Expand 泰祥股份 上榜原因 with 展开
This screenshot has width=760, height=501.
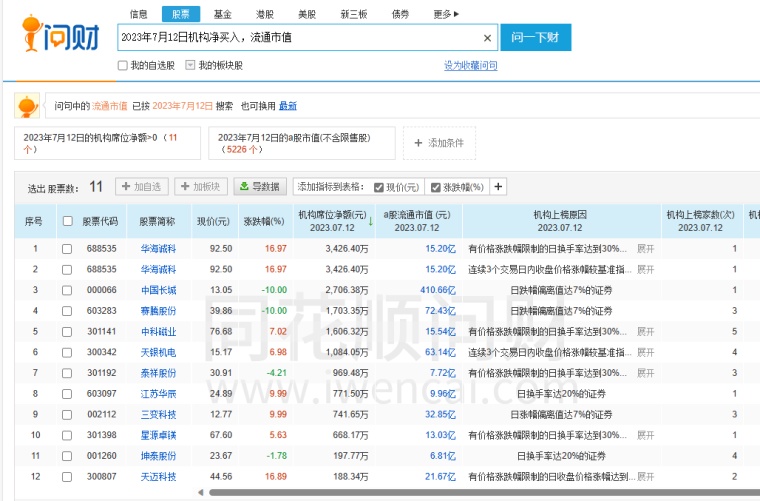tap(646, 373)
